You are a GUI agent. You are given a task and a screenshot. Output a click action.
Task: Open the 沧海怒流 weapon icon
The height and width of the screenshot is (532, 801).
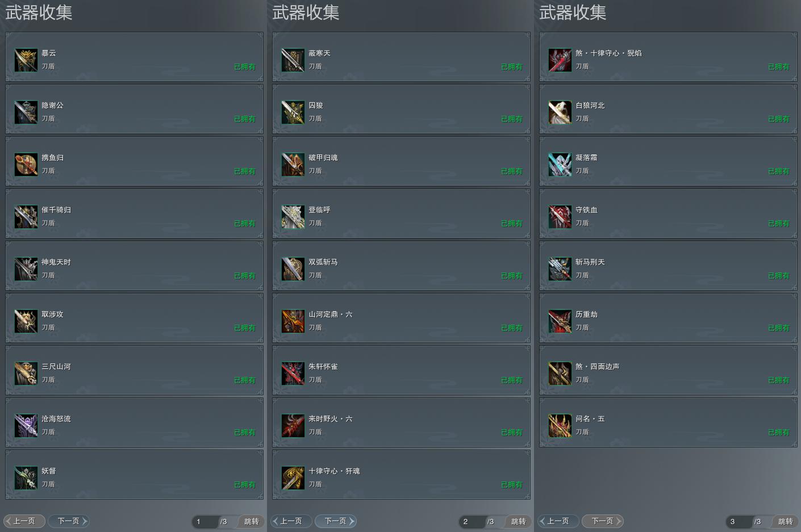coord(26,426)
